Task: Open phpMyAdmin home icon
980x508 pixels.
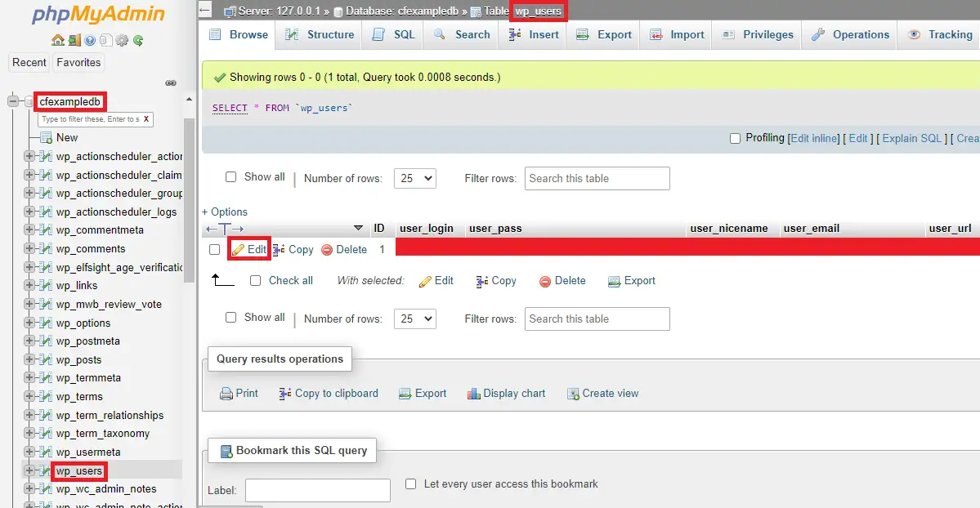Action: coord(58,41)
